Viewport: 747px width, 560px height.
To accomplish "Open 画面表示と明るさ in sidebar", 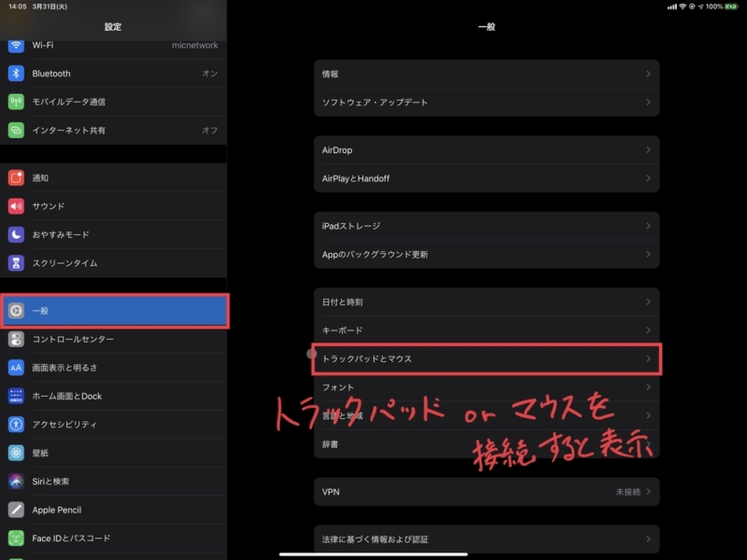I will click(113, 368).
